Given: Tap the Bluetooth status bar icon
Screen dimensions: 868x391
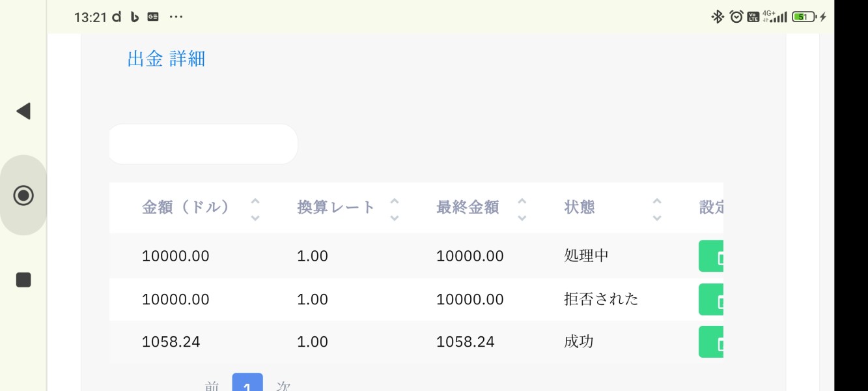Looking at the screenshot, I should click(718, 17).
